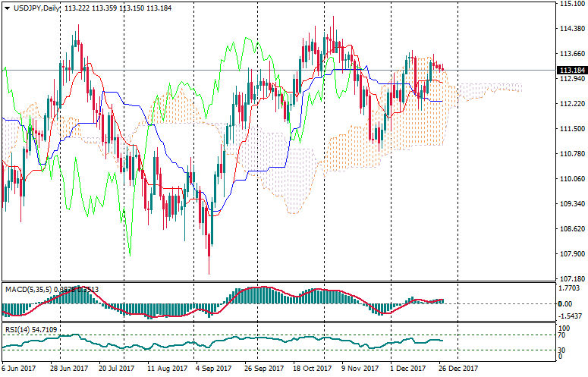The image size is (588, 377).
Task: Click the 1 Dec 2017 date label
Action: pos(409,369)
